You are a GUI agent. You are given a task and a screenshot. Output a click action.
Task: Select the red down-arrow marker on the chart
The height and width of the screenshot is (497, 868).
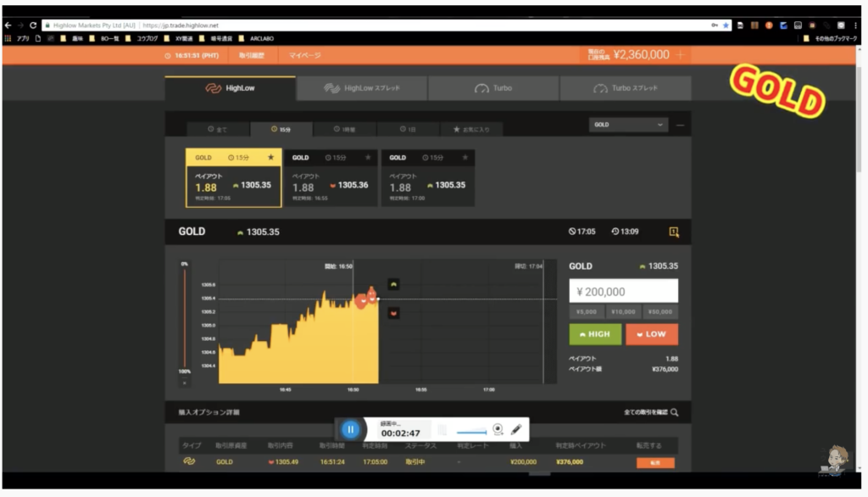point(393,313)
